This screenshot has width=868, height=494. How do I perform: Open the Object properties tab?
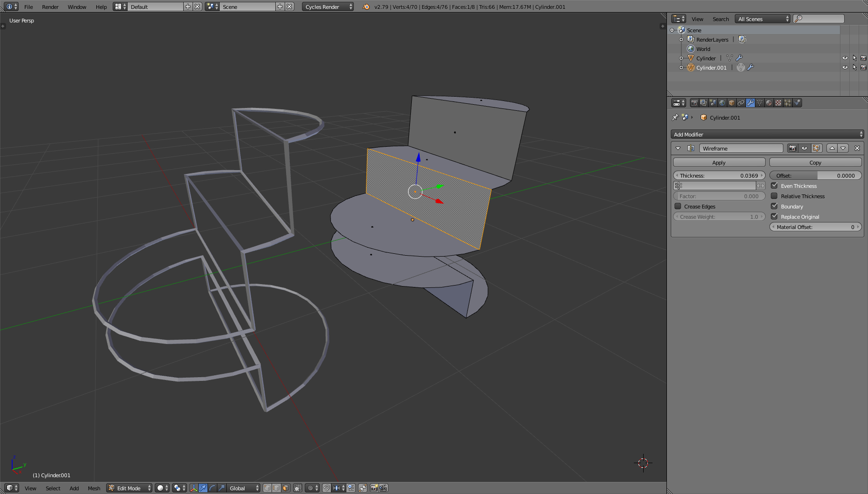pyautogui.click(x=732, y=103)
